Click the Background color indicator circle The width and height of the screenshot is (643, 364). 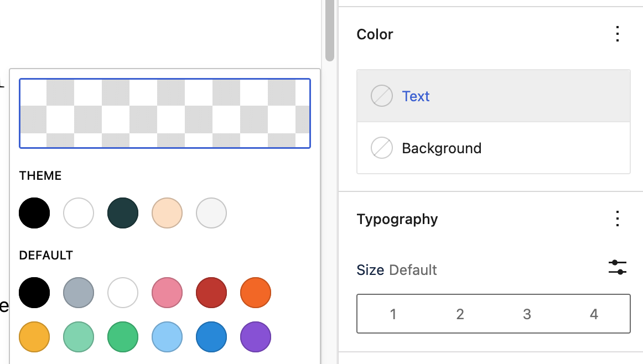[x=381, y=148]
